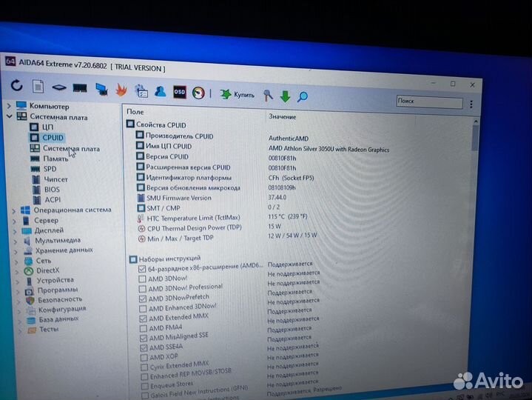Viewport: 532px width, 400px height.
Task: Click the Поле column header
Action: tap(135, 112)
